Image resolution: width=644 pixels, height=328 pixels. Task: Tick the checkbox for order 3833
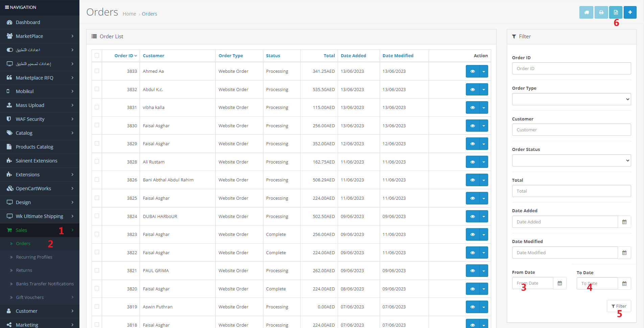(97, 71)
